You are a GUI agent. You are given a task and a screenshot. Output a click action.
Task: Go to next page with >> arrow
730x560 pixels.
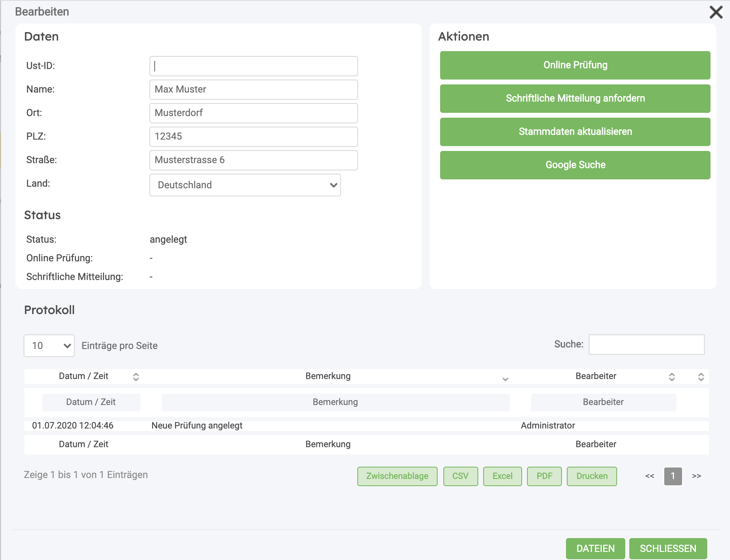click(x=696, y=476)
